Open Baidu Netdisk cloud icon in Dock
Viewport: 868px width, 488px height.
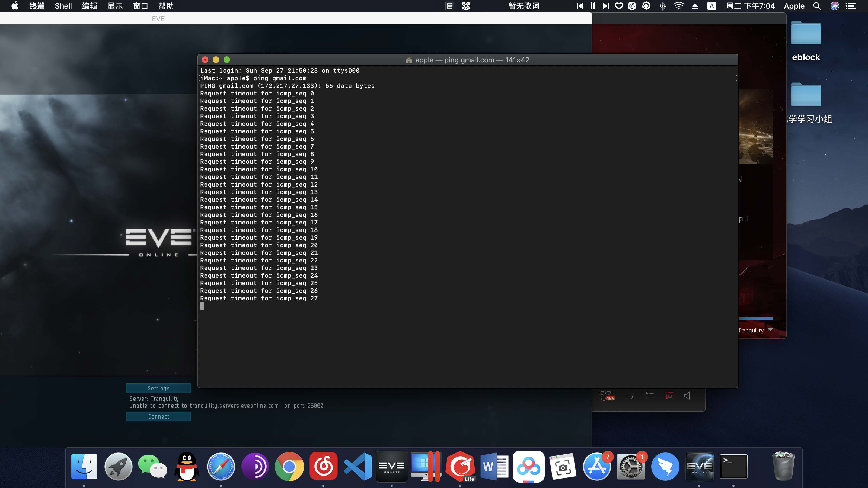(529, 466)
